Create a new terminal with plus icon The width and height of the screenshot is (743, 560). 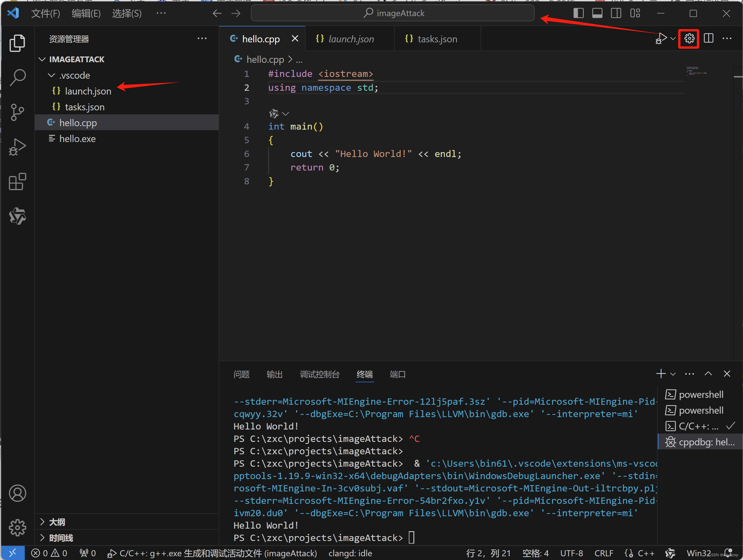click(661, 374)
